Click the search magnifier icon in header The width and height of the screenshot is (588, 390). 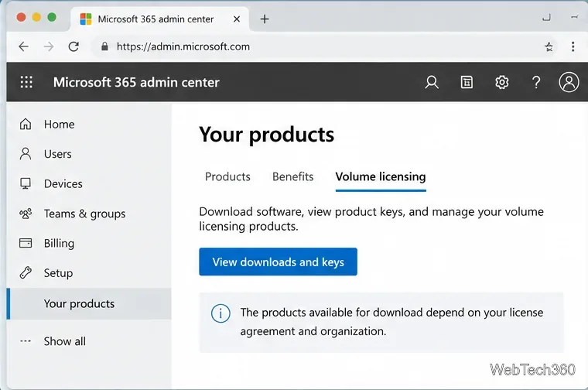pos(432,82)
